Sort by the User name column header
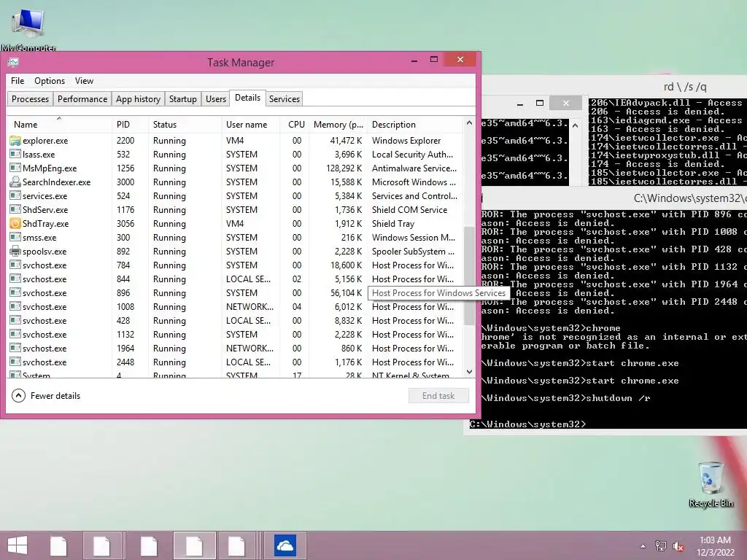 click(251, 124)
